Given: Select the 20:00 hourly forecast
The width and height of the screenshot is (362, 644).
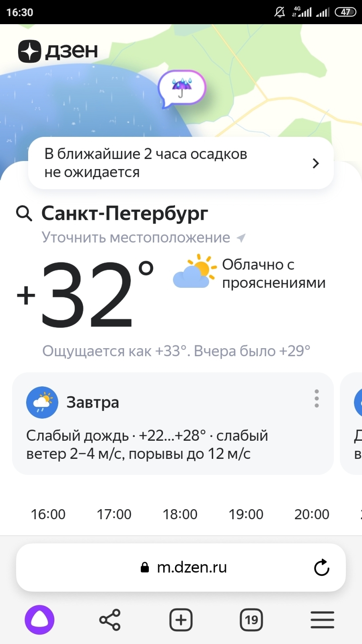Looking at the screenshot, I should point(312,514).
